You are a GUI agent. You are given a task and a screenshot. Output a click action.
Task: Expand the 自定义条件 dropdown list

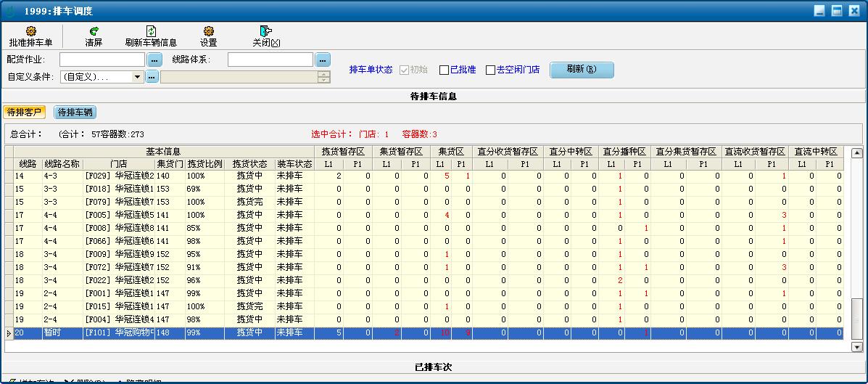138,76
